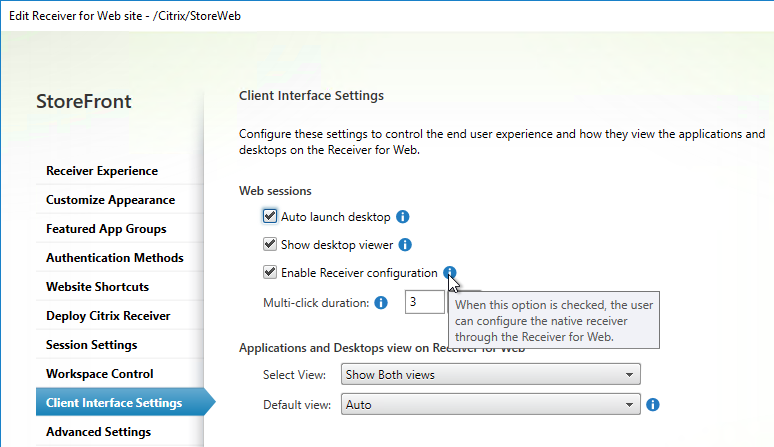Click info icon beside Default view dropdown

[653, 405]
